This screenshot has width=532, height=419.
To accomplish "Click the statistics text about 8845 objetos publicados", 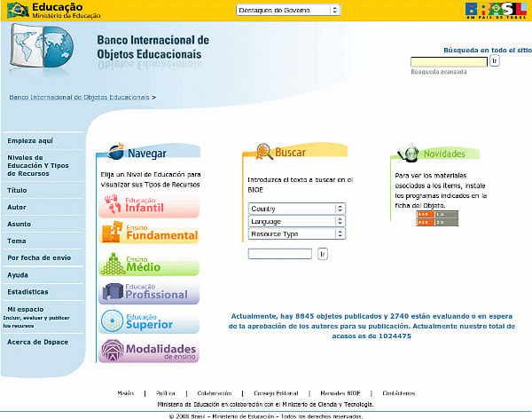I will [x=372, y=326].
